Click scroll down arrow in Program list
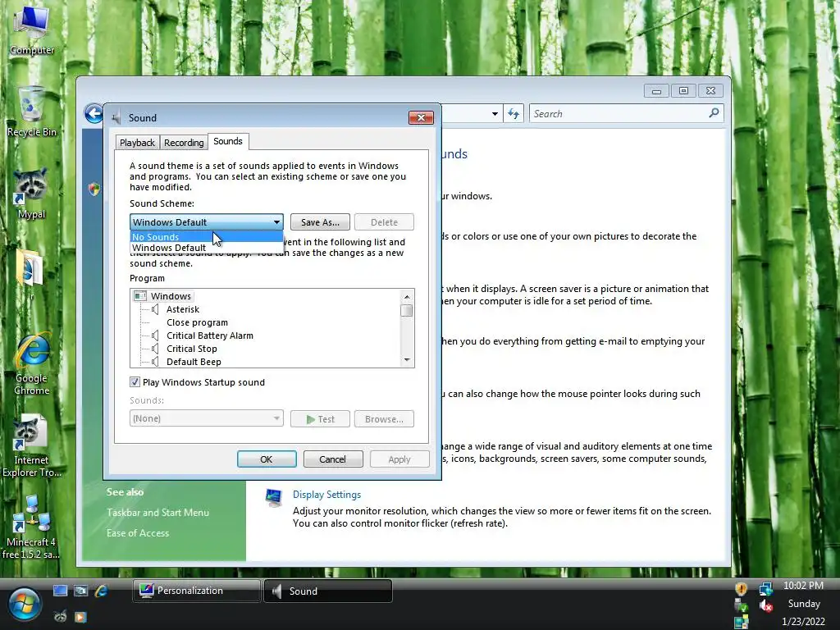Viewport: 840px width, 630px height. tap(407, 360)
